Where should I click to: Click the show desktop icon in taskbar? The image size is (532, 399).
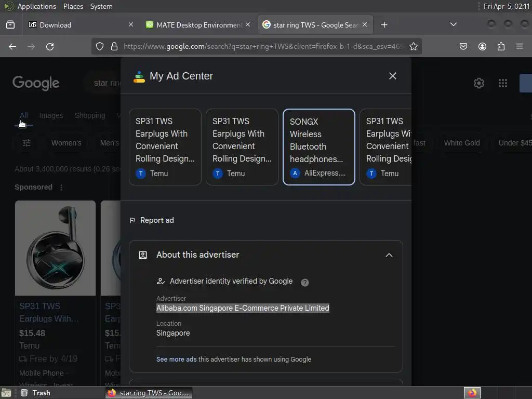pyautogui.click(x=6, y=393)
